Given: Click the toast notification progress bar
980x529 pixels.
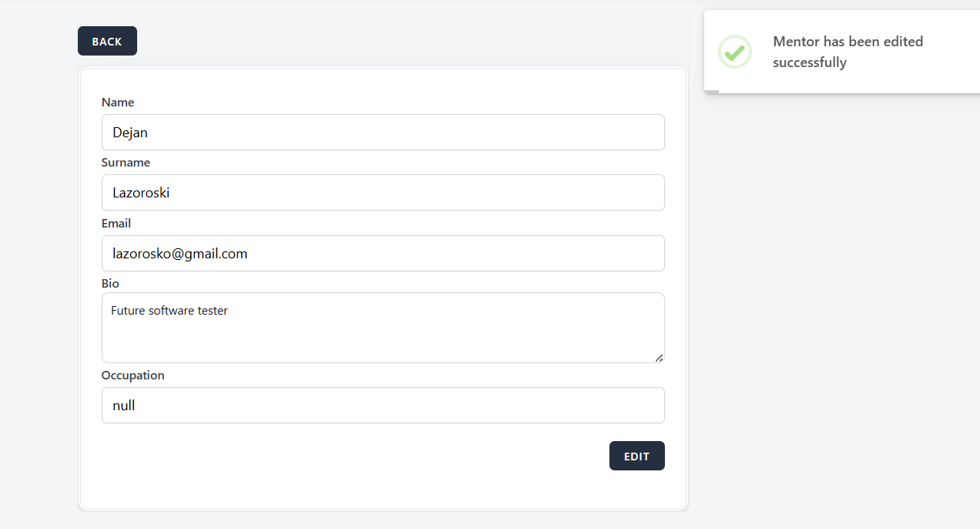Looking at the screenshot, I should click(x=711, y=92).
